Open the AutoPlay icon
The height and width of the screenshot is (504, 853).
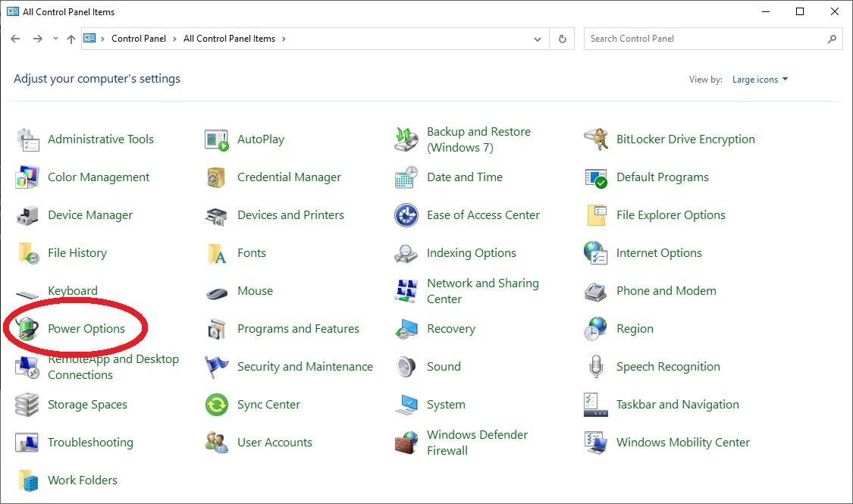click(x=217, y=139)
